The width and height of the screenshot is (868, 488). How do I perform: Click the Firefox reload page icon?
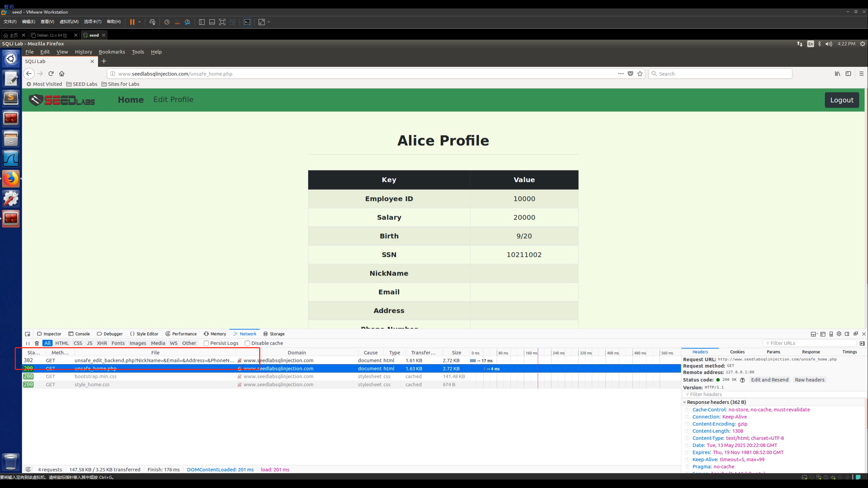pyautogui.click(x=51, y=74)
